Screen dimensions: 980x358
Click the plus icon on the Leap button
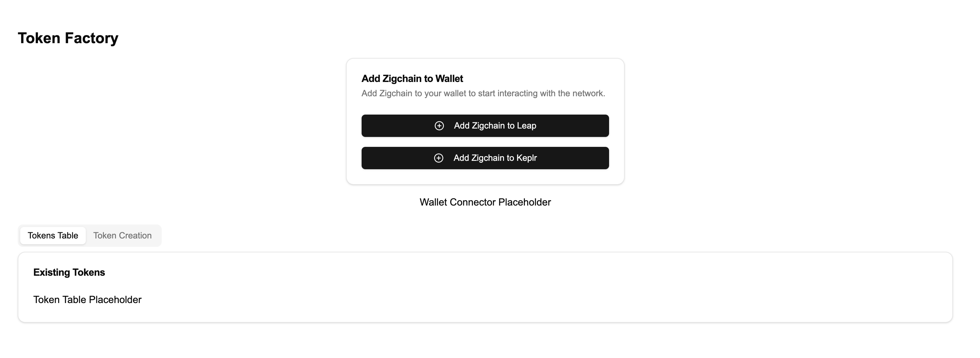click(439, 126)
